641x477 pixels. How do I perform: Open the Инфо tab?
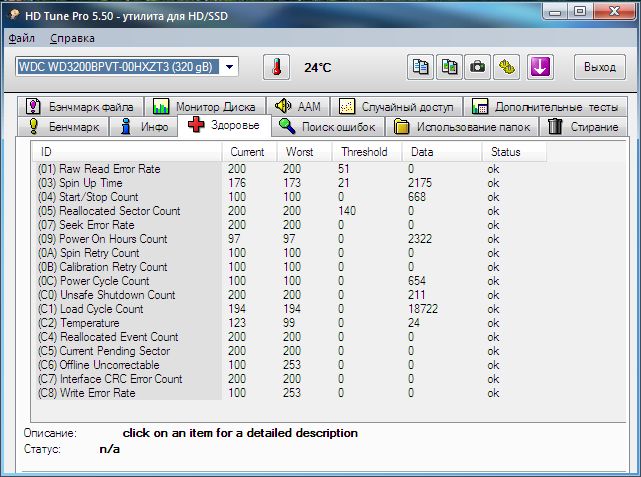143,127
